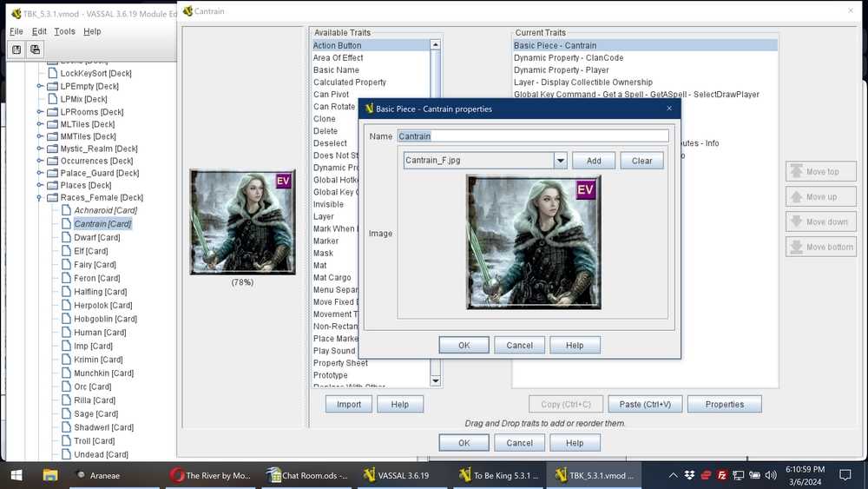Click Add button for image
Image resolution: width=868 pixels, height=489 pixels.
pos(594,161)
